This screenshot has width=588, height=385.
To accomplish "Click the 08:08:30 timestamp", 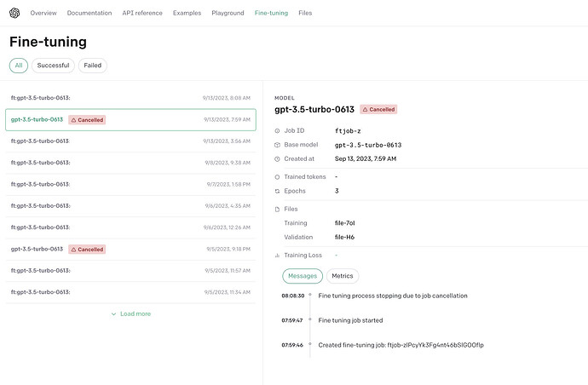I will [x=293, y=296].
